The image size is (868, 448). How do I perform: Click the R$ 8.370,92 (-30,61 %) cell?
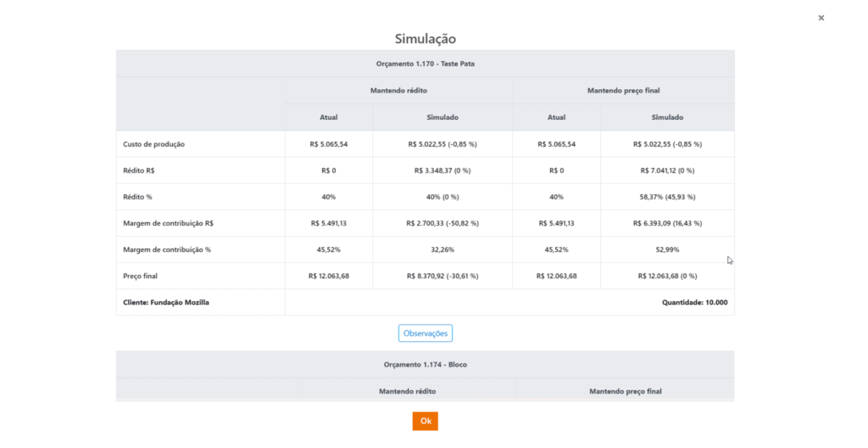(442, 276)
